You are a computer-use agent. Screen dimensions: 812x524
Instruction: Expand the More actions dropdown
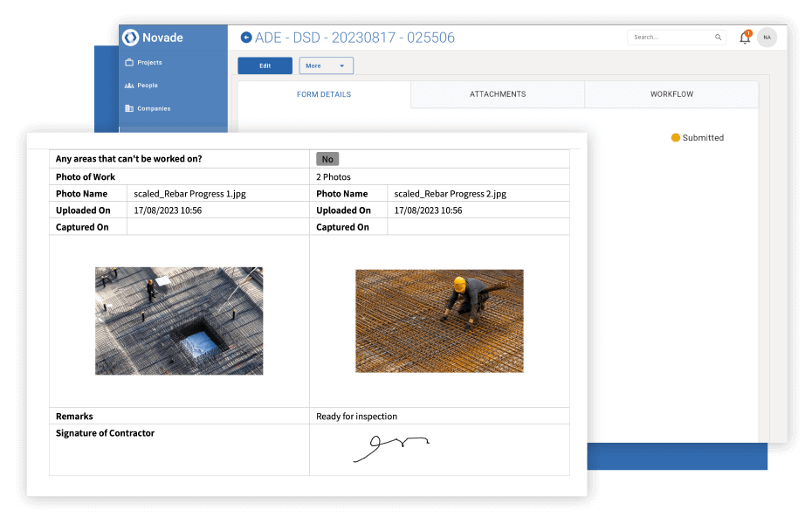pos(326,65)
